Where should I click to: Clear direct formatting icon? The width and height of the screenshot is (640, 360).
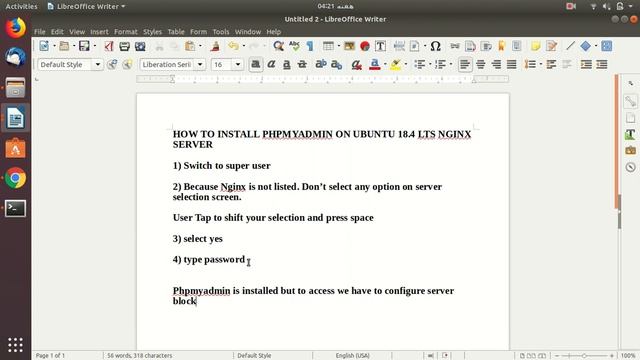tap(356, 64)
